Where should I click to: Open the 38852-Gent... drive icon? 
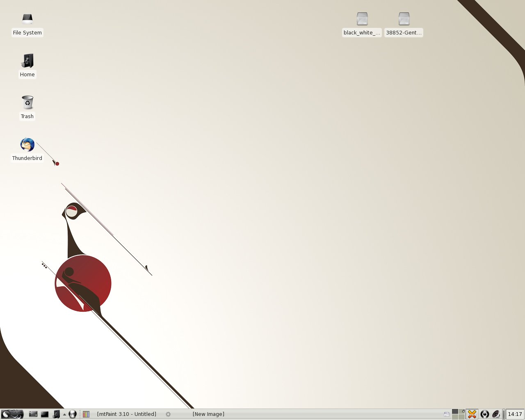click(404, 19)
